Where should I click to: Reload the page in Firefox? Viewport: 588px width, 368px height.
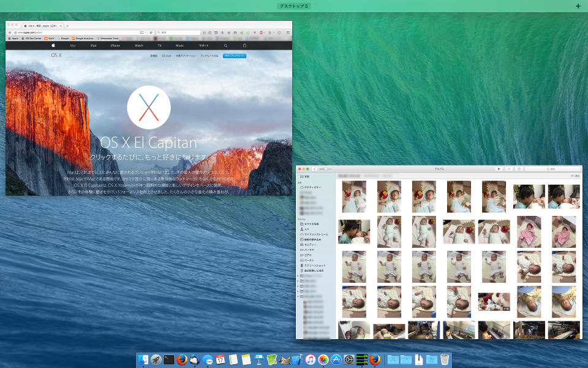point(151,33)
